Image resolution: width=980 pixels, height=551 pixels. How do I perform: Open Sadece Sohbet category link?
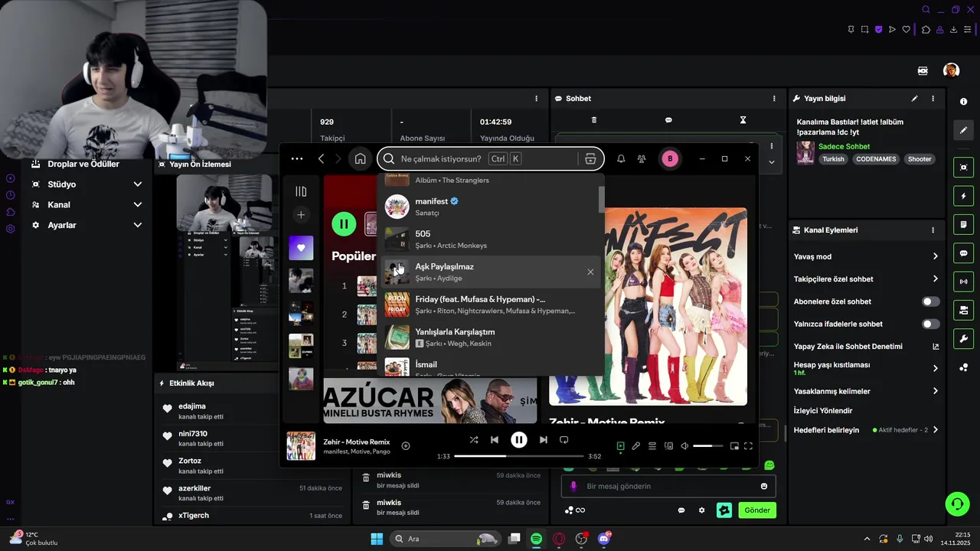point(844,147)
